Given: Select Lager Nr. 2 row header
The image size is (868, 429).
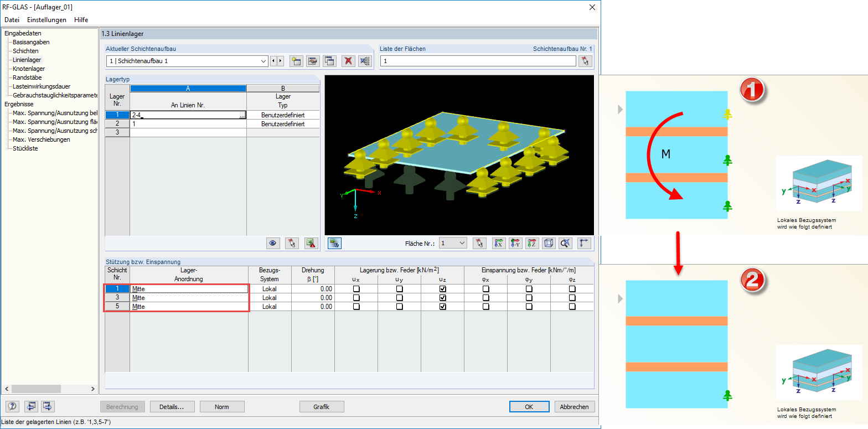Looking at the screenshot, I should (117, 124).
